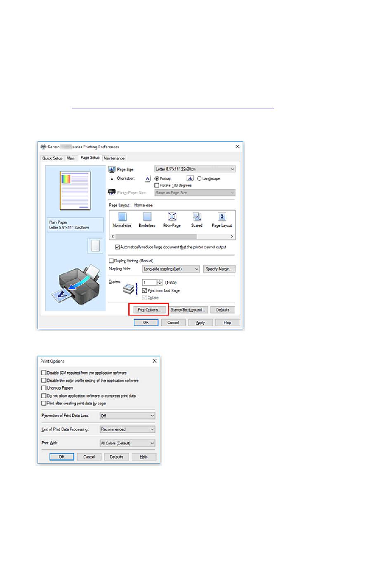Choose the Borderless layout icon
Image resolution: width=392 pixels, height=577 pixels.
pos(147,217)
